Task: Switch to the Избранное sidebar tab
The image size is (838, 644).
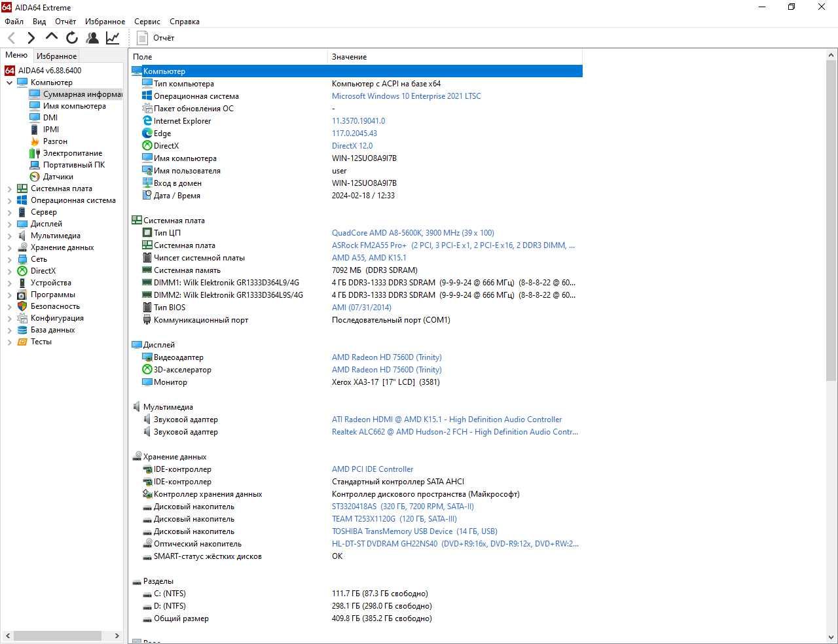Action: [56, 56]
